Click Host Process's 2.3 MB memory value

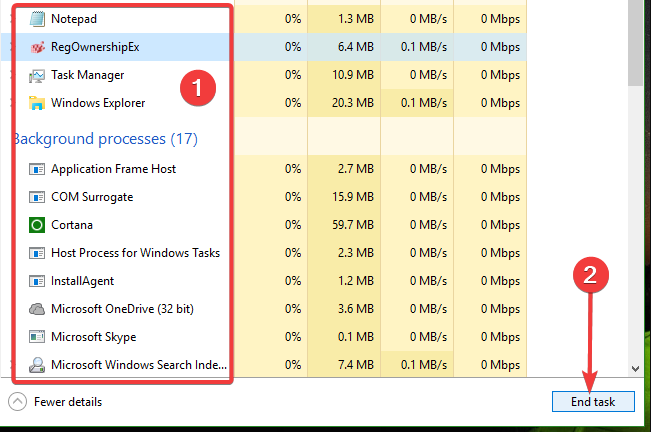[356, 253]
